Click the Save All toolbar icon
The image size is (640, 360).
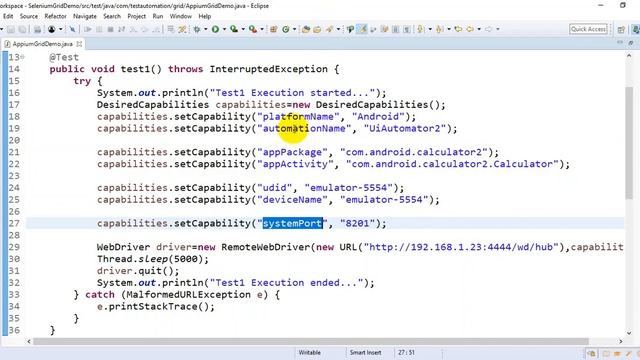[x=22, y=29]
